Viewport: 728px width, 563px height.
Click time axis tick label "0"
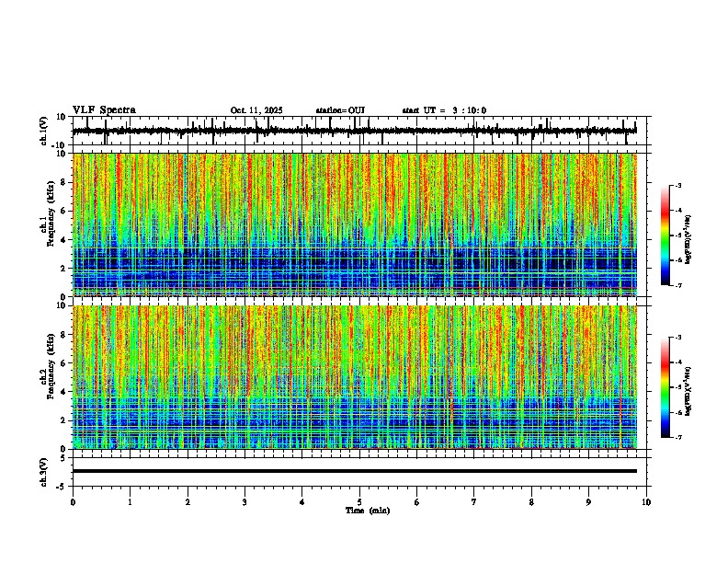point(73,502)
